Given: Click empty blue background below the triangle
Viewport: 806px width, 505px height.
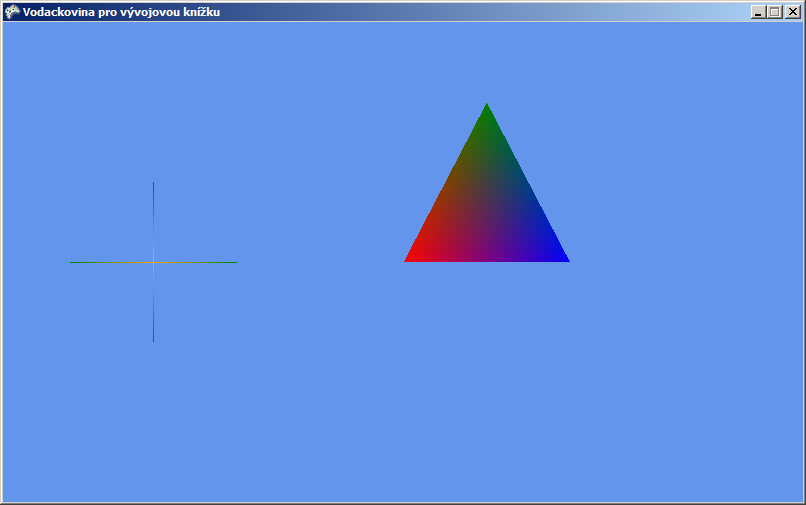Looking at the screenshot, I should pyautogui.click(x=487, y=380).
